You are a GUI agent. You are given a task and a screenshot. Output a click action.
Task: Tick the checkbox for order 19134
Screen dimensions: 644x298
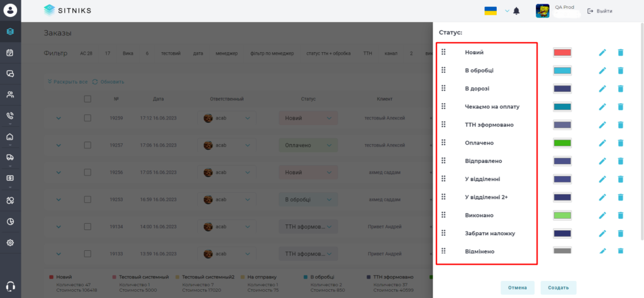coord(87,226)
